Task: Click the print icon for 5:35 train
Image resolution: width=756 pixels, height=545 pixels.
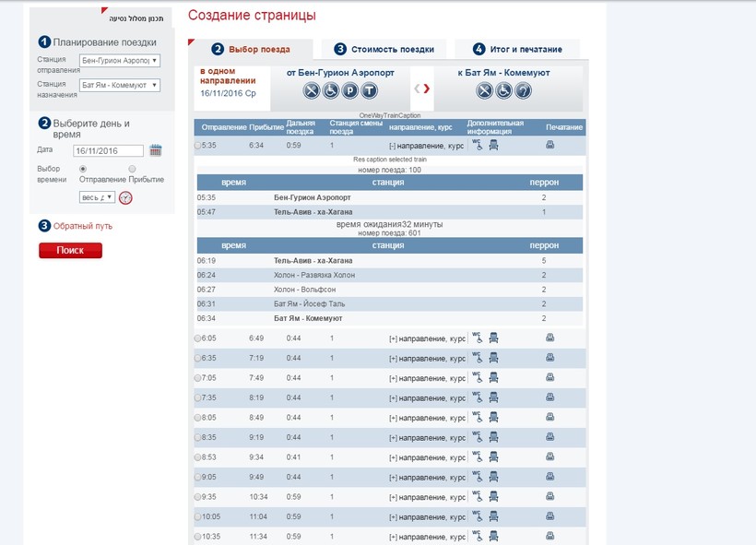Action: click(550, 145)
